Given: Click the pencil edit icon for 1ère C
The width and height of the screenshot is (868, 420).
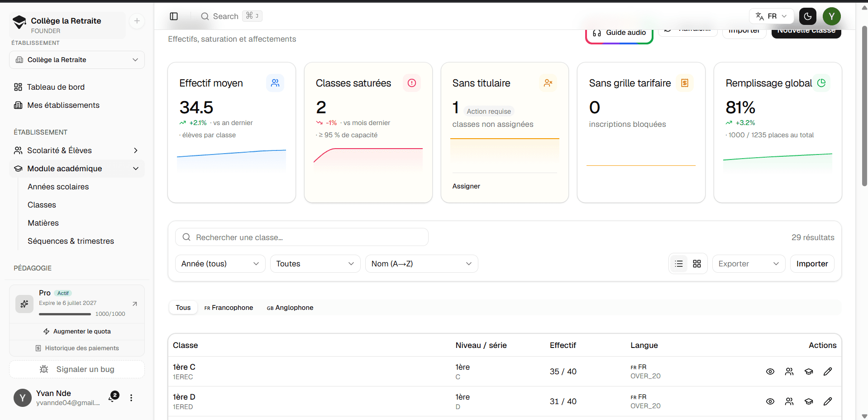Looking at the screenshot, I should point(828,372).
